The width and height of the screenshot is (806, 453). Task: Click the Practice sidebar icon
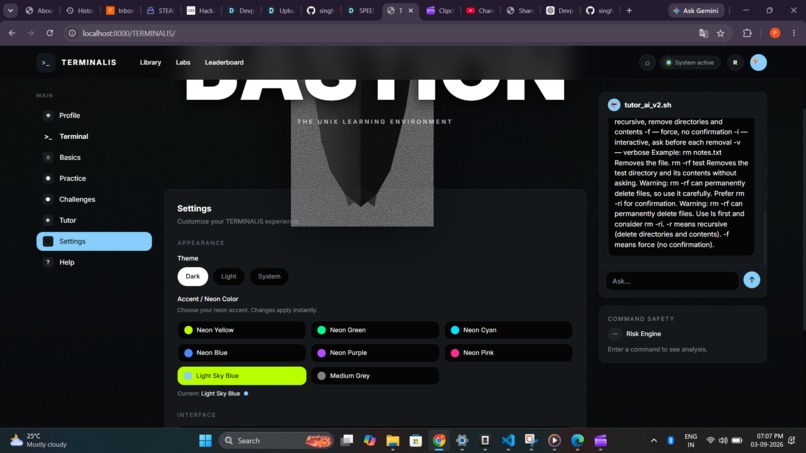(48, 178)
